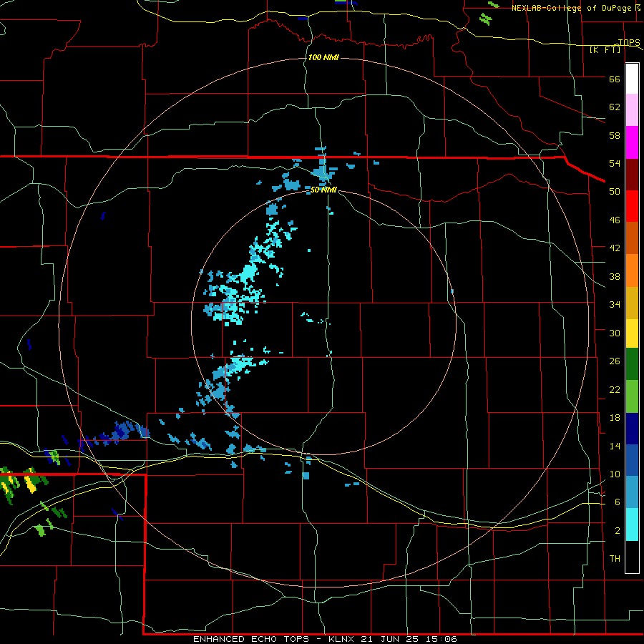Click the medium blue scale segment
This screenshot has height=644, width=644.
(x=632, y=460)
